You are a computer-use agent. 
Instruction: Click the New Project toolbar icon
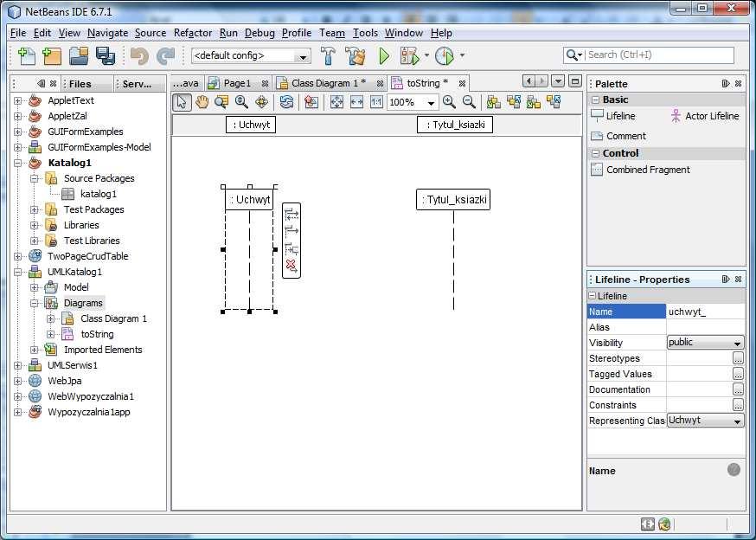pyautogui.click(x=52, y=56)
